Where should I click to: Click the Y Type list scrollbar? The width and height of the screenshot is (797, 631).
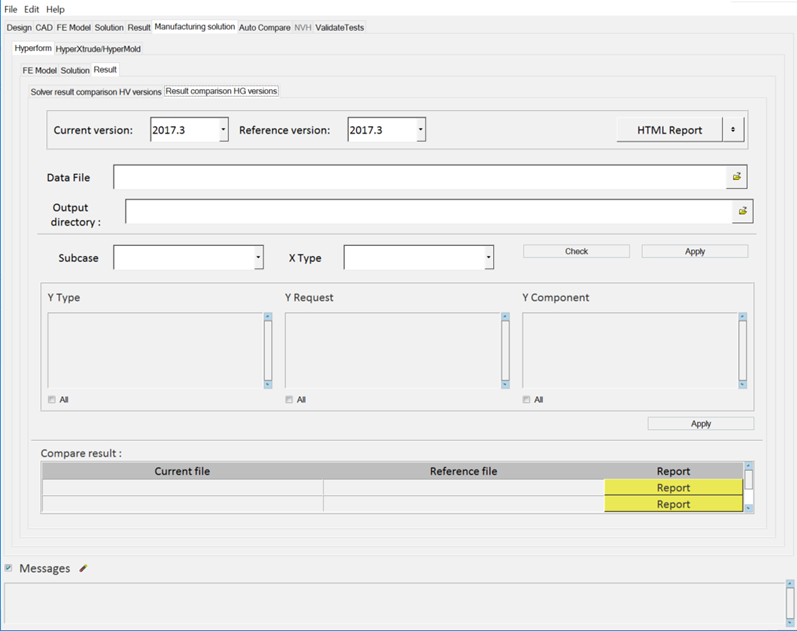point(267,351)
